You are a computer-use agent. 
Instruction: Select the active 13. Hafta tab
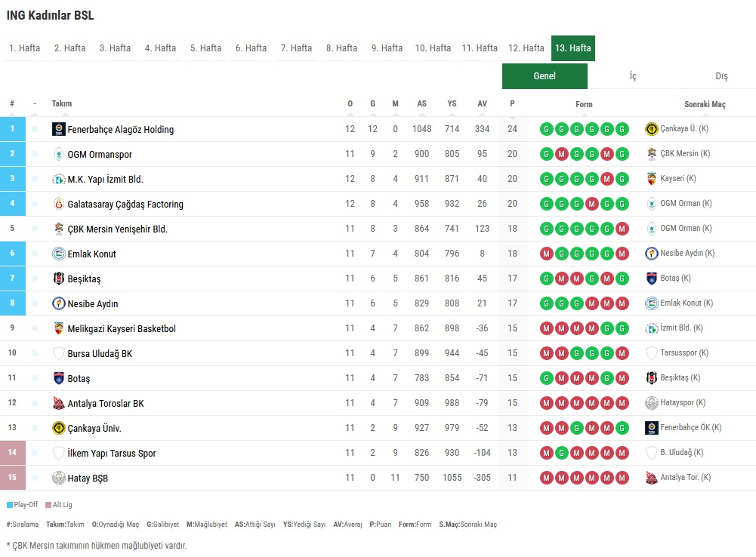pos(572,48)
